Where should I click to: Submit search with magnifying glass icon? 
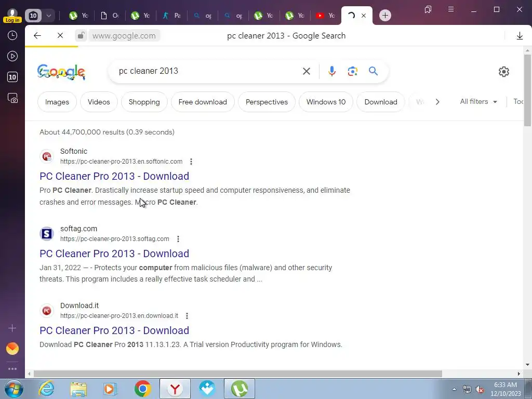click(x=373, y=71)
